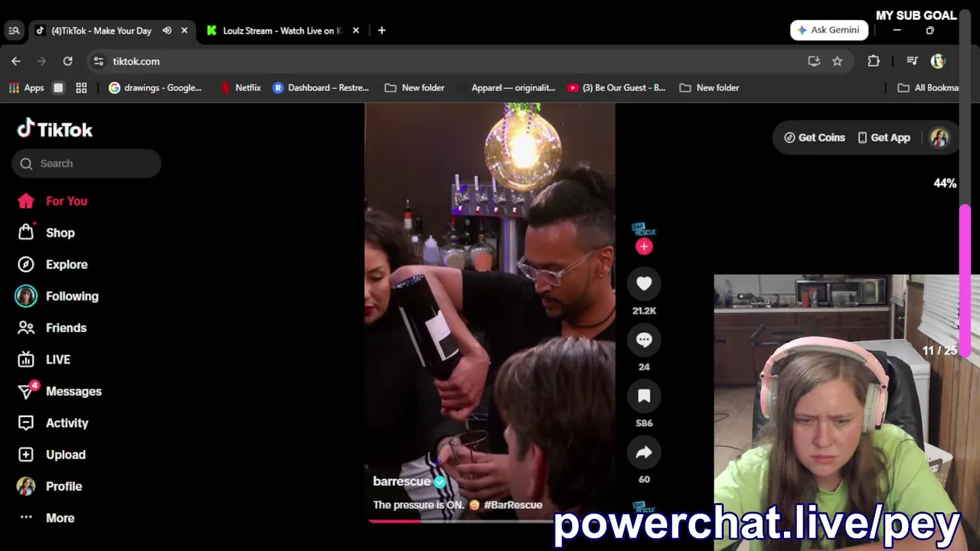
Task: Open the TikTok account avatar menu
Action: [939, 138]
